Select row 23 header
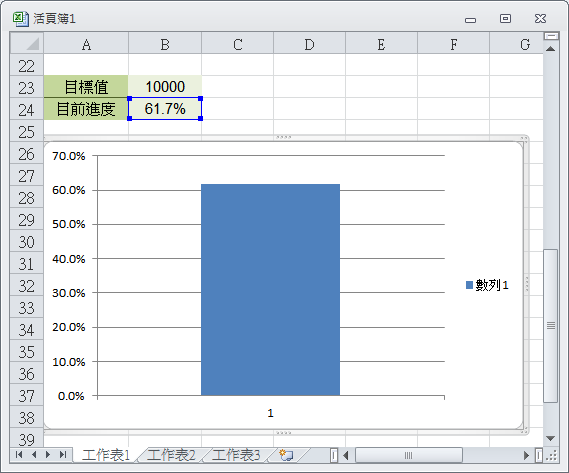Viewport: 569px width, 473px height. (x=26, y=87)
